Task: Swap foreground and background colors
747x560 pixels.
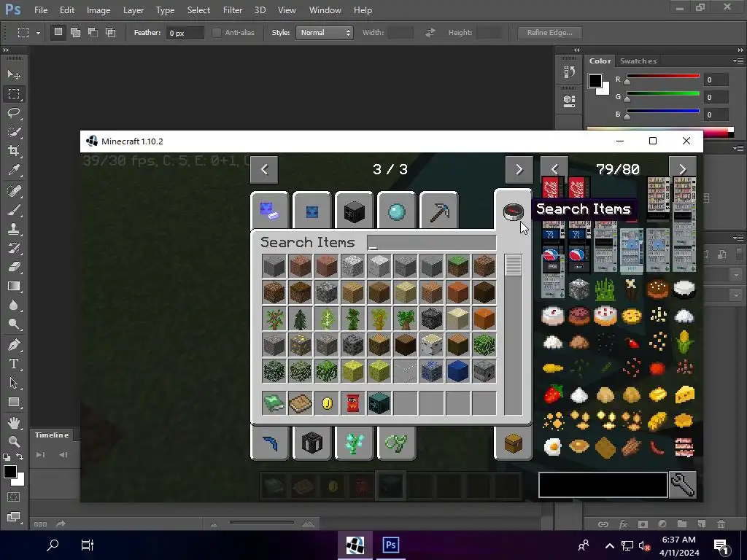Action: tap(20, 456)
